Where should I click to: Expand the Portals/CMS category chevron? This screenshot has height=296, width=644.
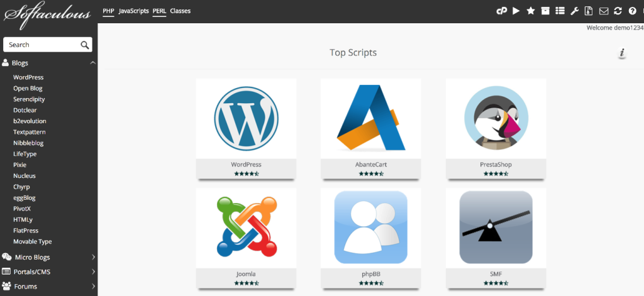[93, 271]
